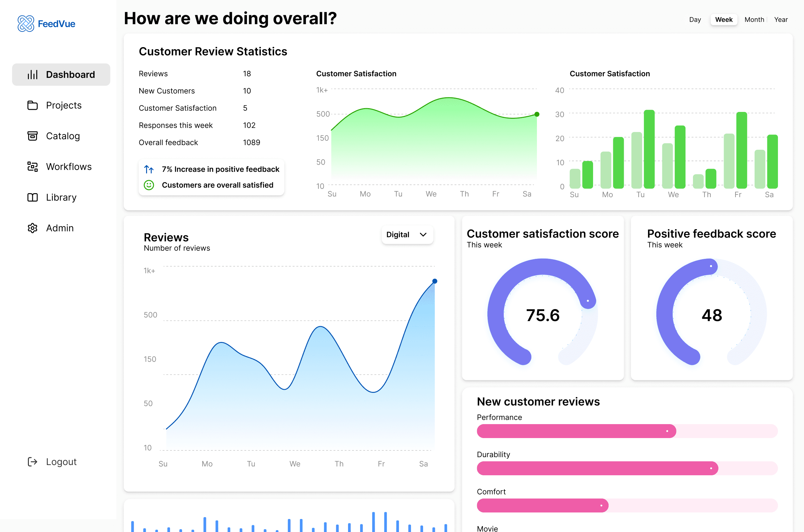The height and width of the screenshot is (532, 804).
Task: Click the Customer Satisfaction score 75.6
Action: click(542, 313)
